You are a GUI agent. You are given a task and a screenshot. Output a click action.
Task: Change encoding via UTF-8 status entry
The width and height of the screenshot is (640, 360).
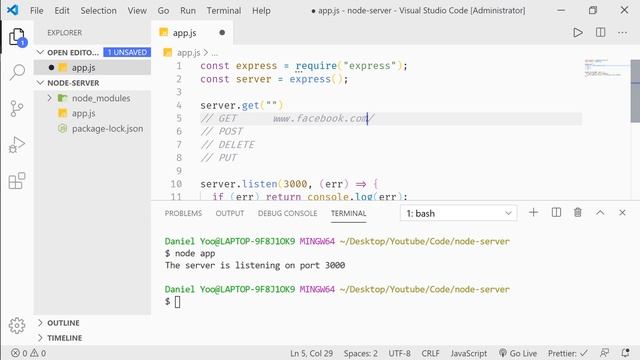coord(399,353)
